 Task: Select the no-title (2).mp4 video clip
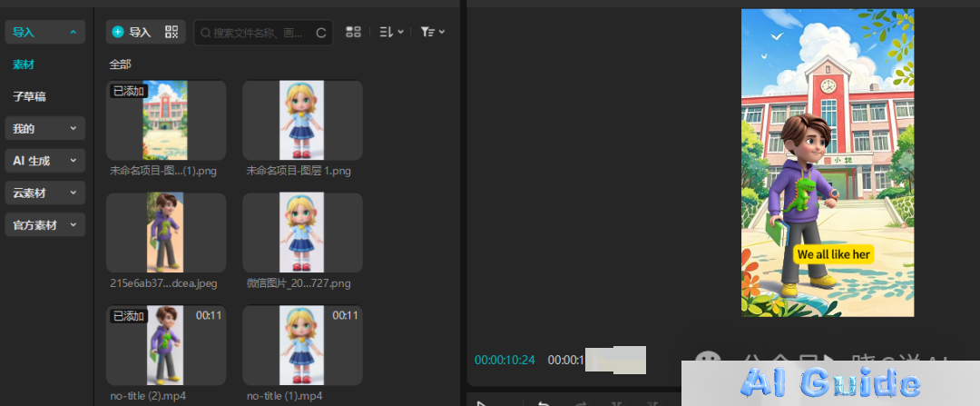[166, 344]
